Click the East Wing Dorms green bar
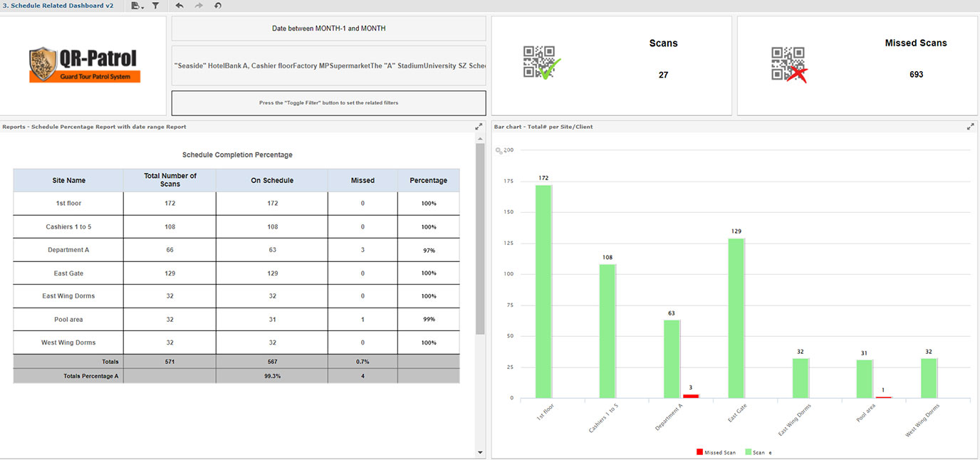The image size is (980, 460). pos(801,378)
